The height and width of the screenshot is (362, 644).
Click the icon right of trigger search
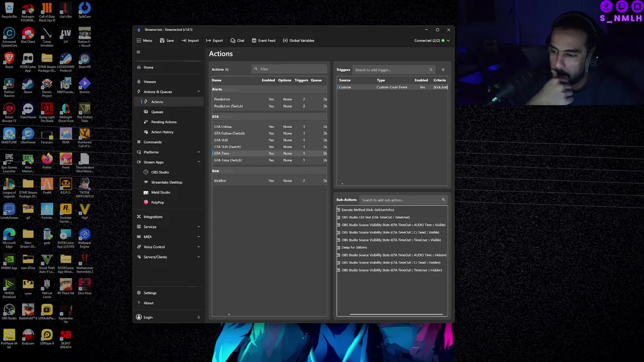point(443,70)
